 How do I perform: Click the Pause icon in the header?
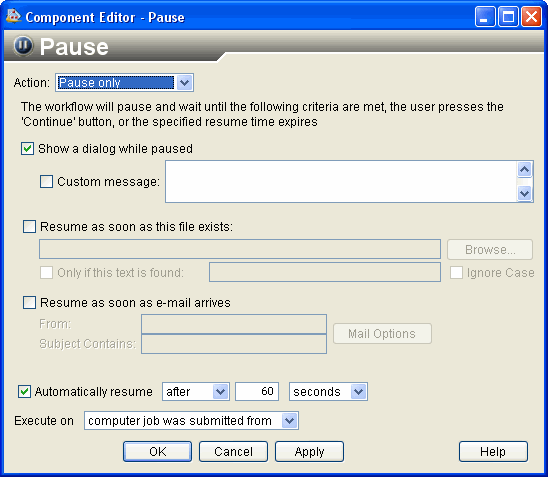pos(23,45)
